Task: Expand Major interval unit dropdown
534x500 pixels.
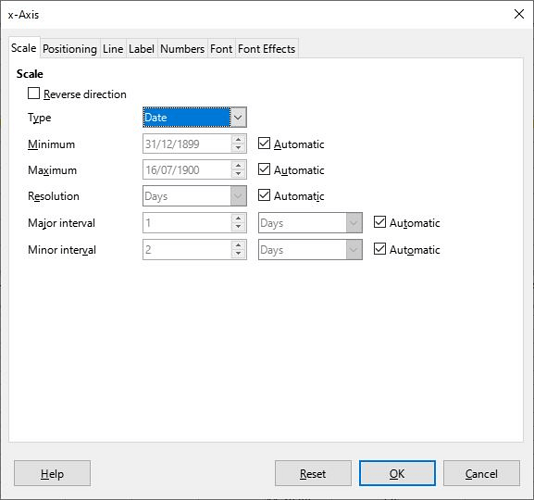Action: 310,223
